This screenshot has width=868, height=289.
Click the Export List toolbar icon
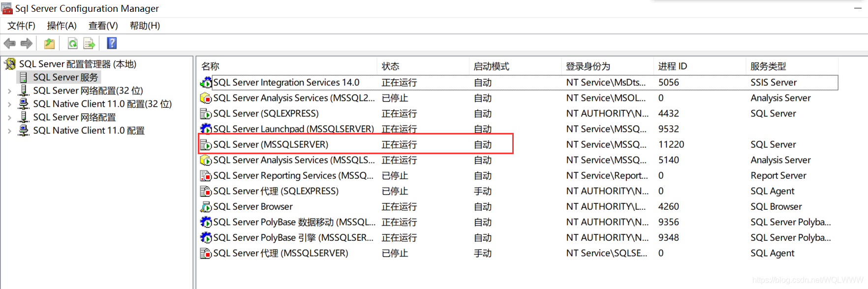coord(89,43)
